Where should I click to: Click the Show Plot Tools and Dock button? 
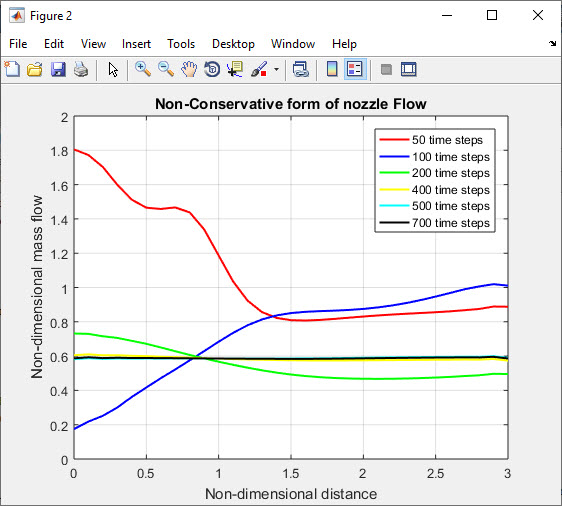click(x=409, y=69)
